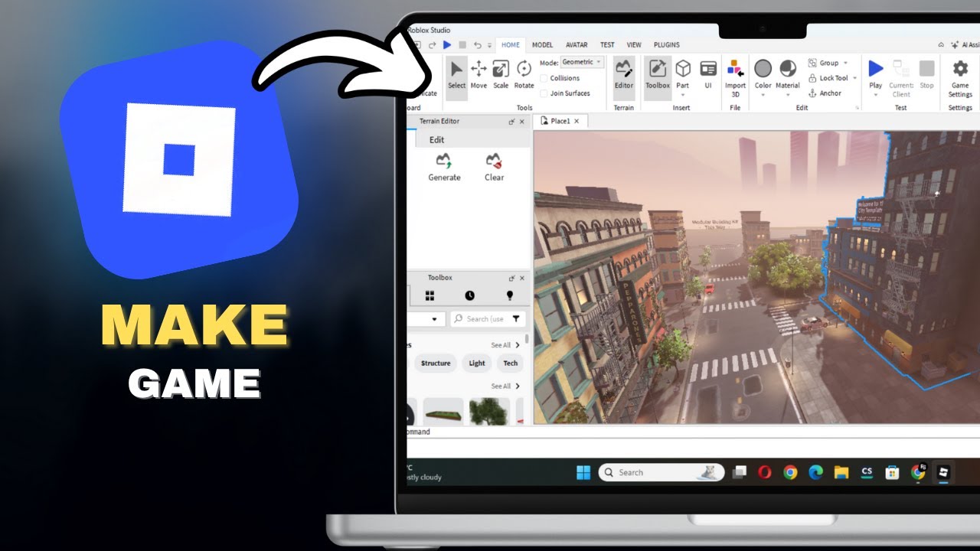Viewport: 980px width, 551px height.
Task: Switch to the MODEL ribbon tab
Action: [542, 45]
